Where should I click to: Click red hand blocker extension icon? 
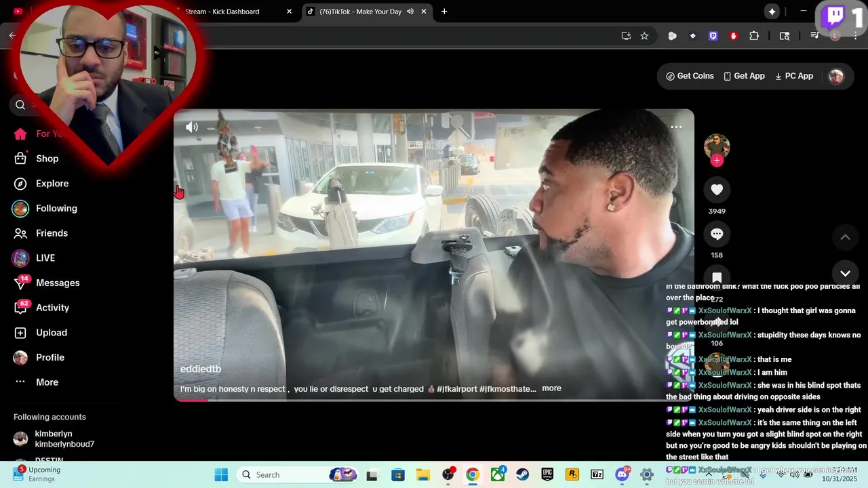tap(733, 36)
